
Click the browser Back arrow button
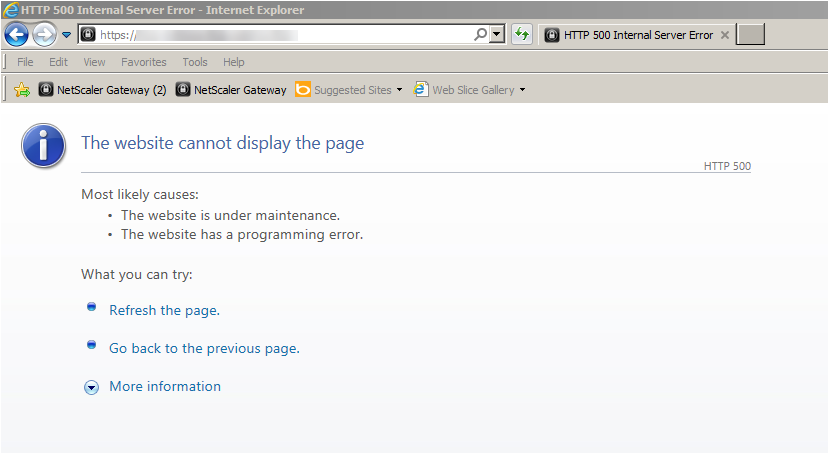pos(17,34)
